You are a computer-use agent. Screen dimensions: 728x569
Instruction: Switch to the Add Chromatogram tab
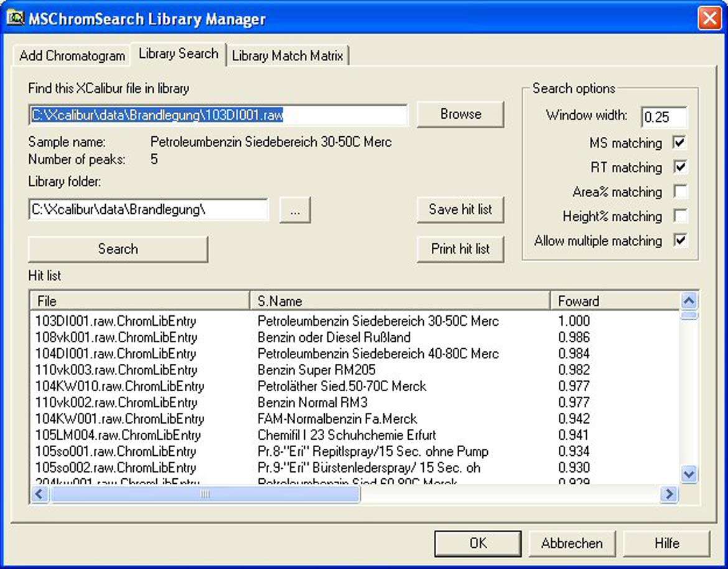(72, 56)
